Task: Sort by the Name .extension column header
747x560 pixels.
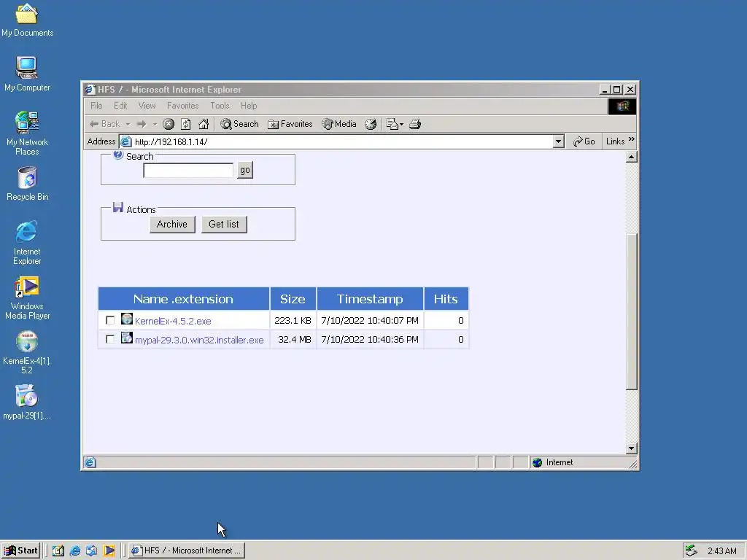Action: (x=183, y=299)
